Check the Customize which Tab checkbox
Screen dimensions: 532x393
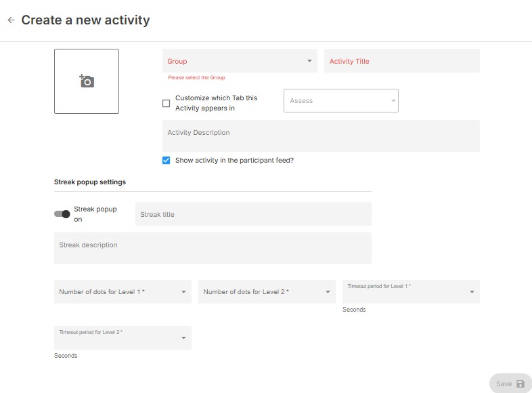point(167,104)
